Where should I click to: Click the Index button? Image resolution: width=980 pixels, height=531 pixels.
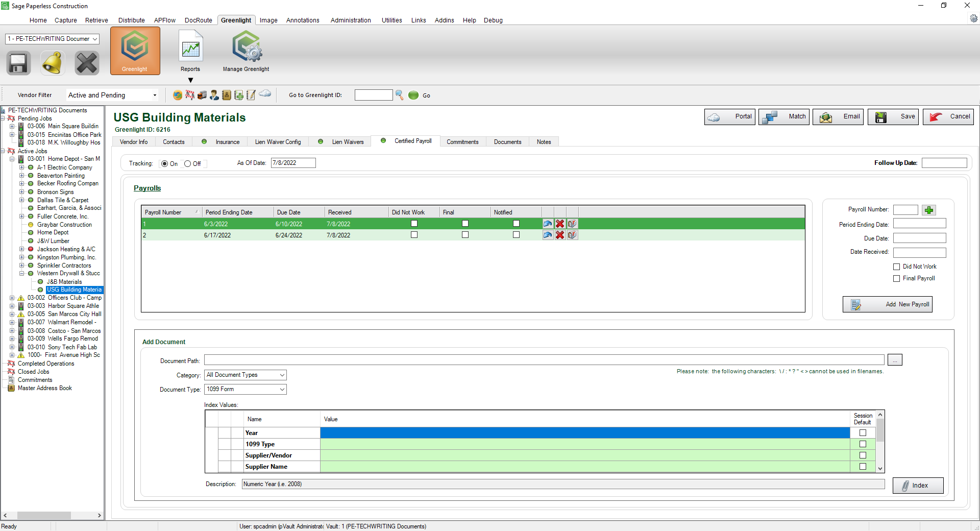coord(918,486)
